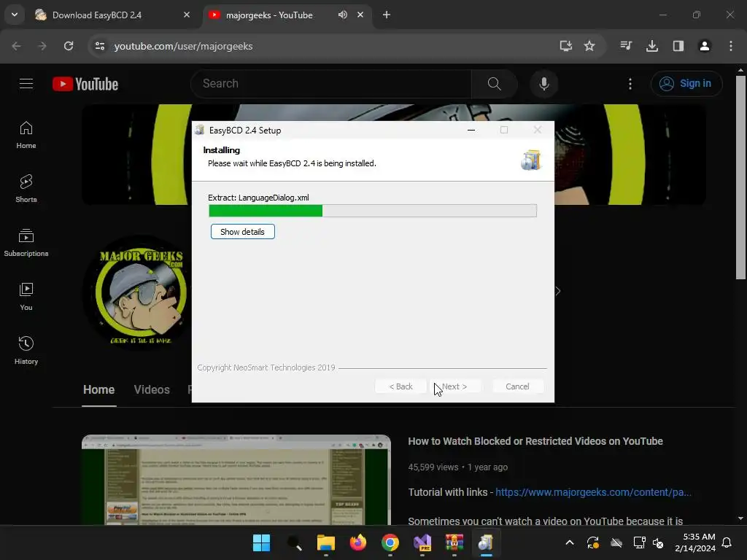Open the Windows Start menu

[261, 542]
